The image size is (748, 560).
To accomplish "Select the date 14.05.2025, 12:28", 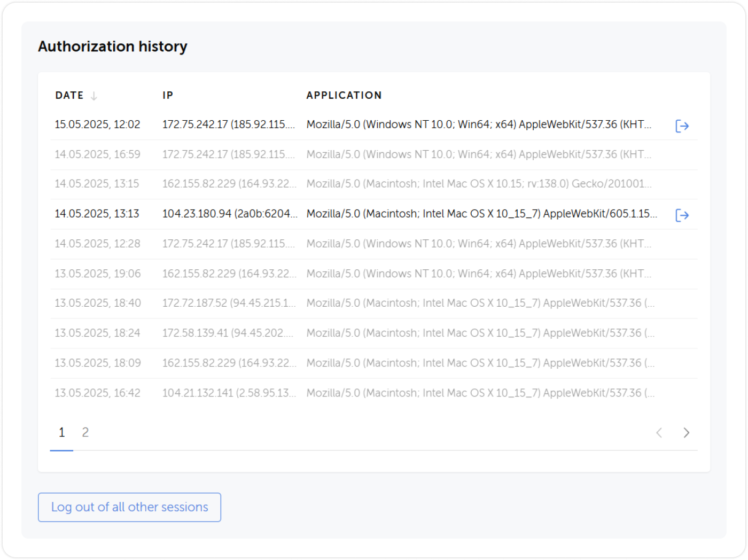I will tap(97, 244).
